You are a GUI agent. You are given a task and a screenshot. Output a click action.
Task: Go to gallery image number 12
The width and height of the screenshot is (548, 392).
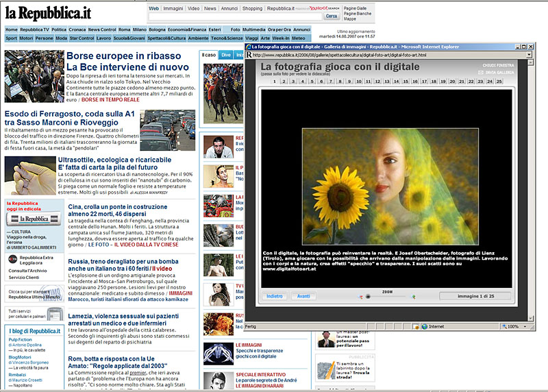377,81
